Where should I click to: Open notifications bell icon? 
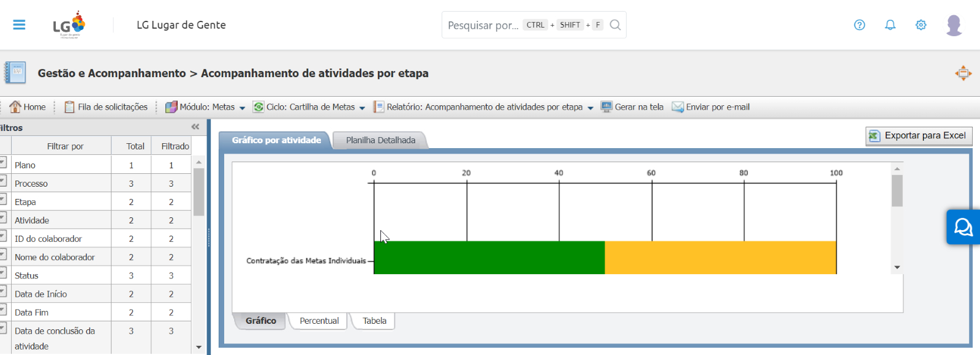[x=890, y=25]
